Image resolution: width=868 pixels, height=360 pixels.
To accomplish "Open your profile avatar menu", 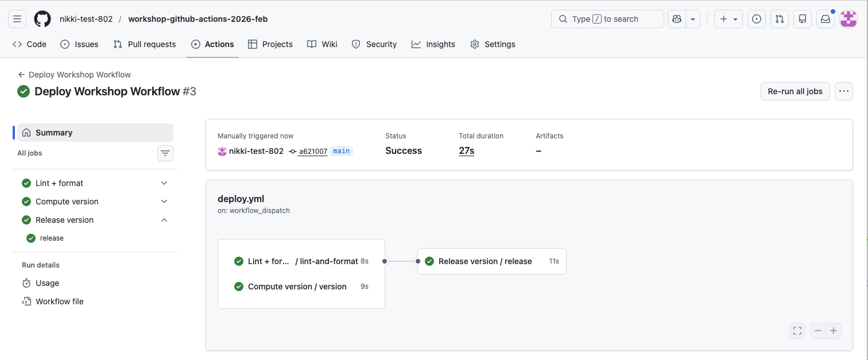I will point(848,18).
